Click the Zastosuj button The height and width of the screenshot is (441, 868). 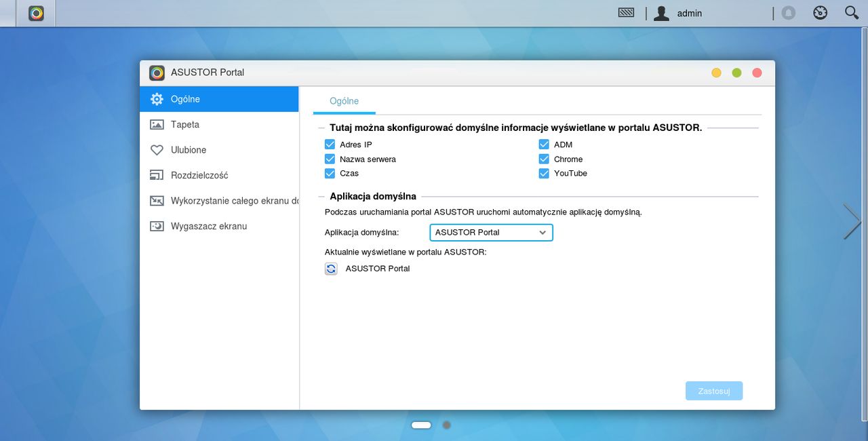(x=714, y=391)
